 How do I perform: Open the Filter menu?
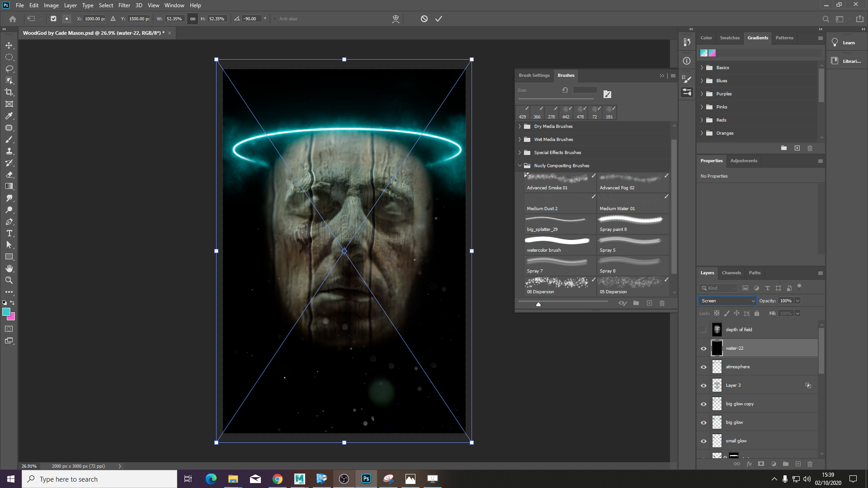(124, 5)
